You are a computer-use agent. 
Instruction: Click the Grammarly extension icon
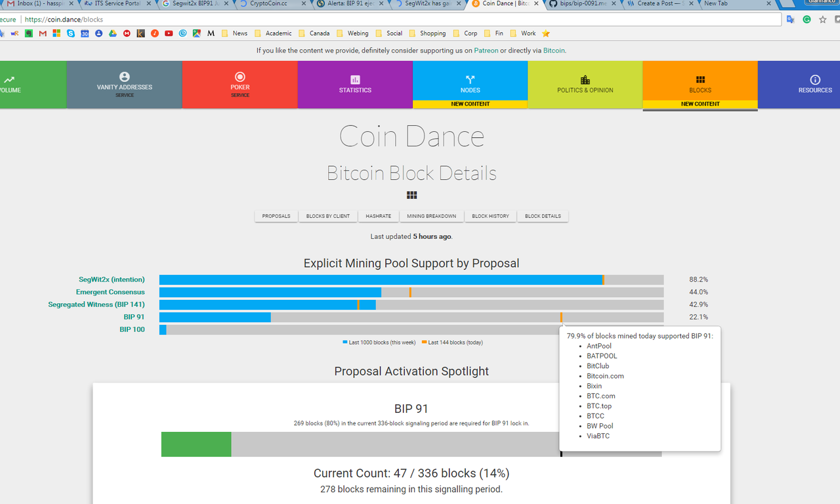[x=806, y=20]
